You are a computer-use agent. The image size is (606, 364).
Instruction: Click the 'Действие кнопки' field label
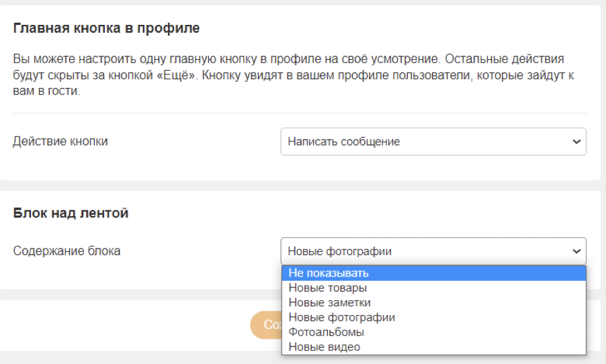pos(60,142)
